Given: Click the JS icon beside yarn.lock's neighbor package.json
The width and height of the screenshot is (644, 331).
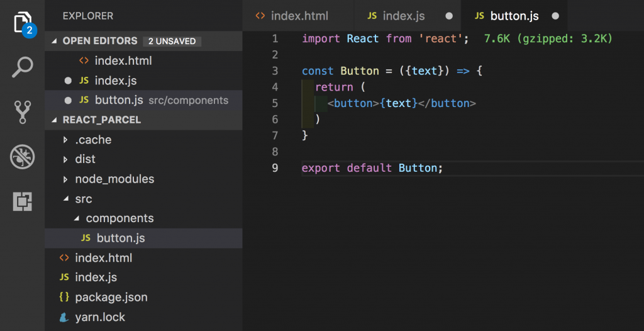Looking at the screenshot, I should coord(64,297).
